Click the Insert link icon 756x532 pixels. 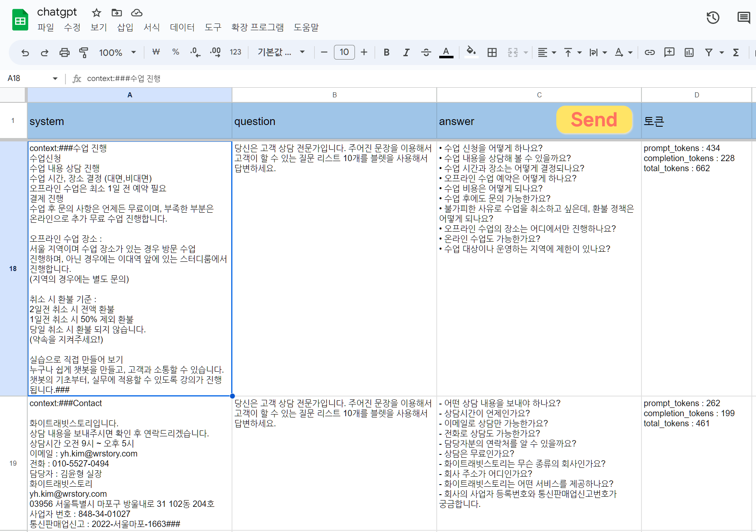[650, 52]
